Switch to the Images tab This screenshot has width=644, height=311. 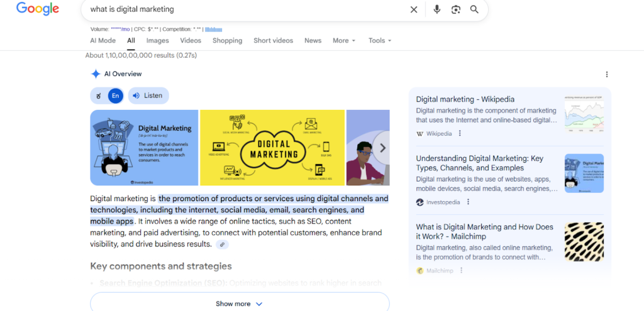coord(157,41)
